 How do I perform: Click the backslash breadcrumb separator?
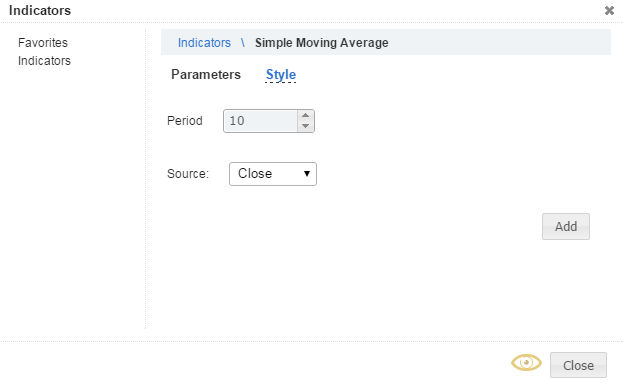pos(243,43)
